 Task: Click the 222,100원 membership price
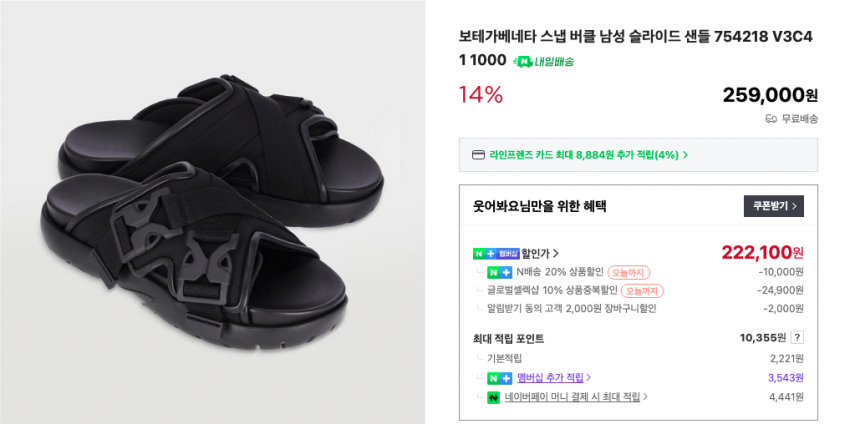click(762, 252)
